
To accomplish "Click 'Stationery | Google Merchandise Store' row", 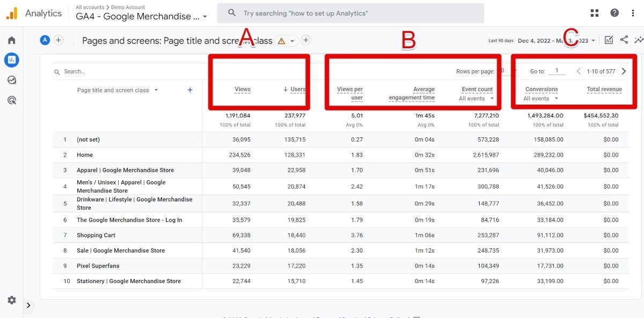I will tap(129, 281).
